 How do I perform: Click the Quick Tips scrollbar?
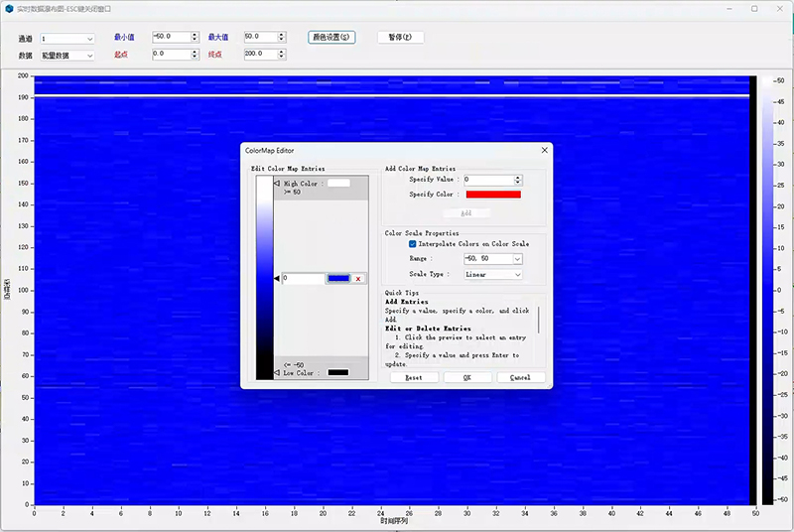pos(539,320)
